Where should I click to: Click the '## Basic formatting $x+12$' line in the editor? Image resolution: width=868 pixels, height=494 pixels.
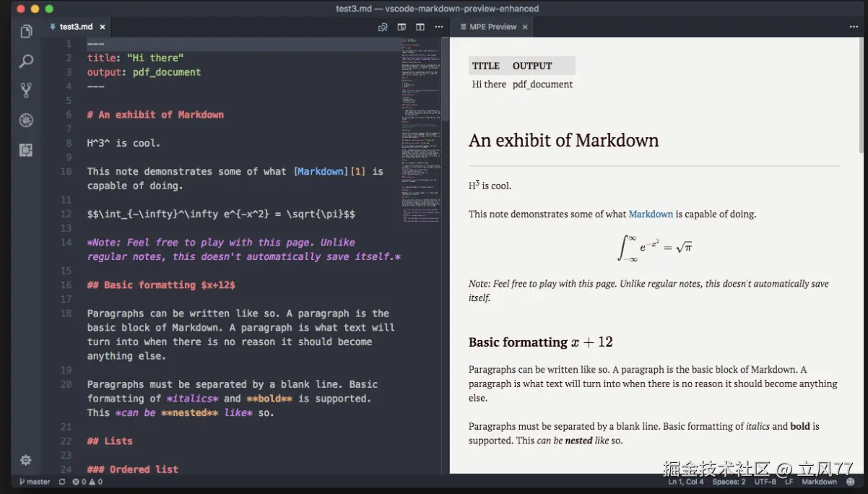[161, 285]
